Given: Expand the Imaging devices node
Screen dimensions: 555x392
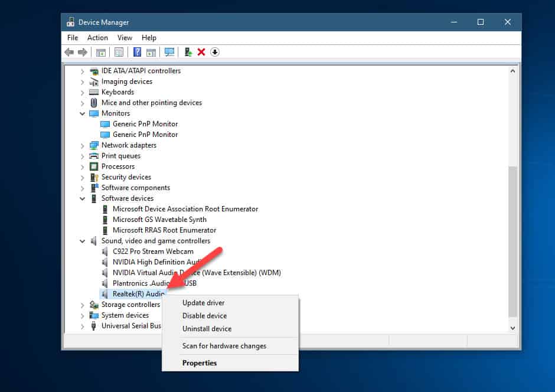Looking at the screenshot, I should (x=82, y=82).
